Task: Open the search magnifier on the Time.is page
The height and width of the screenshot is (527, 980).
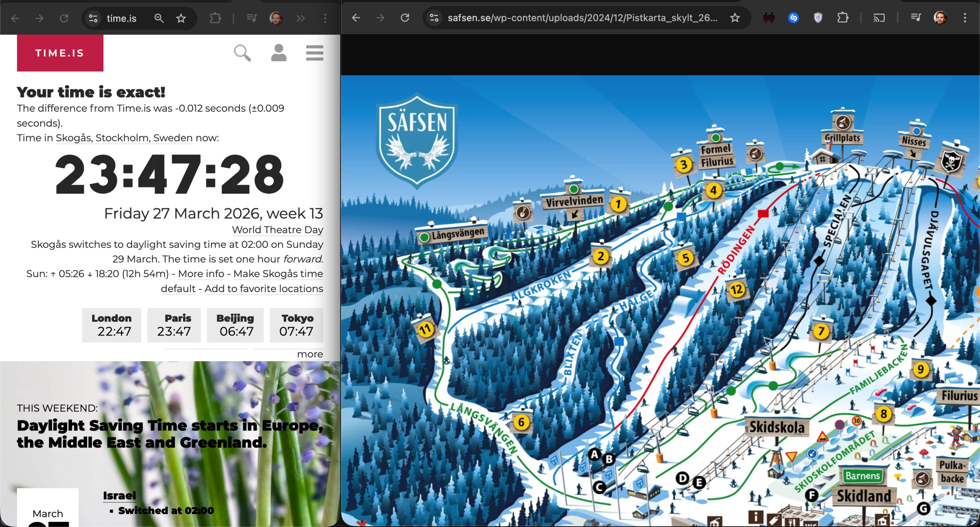Action: tap(242, 53)
